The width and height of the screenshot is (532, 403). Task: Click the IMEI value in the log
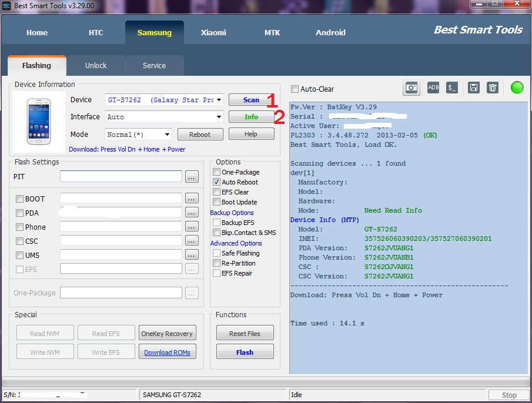tap(428, 239)
